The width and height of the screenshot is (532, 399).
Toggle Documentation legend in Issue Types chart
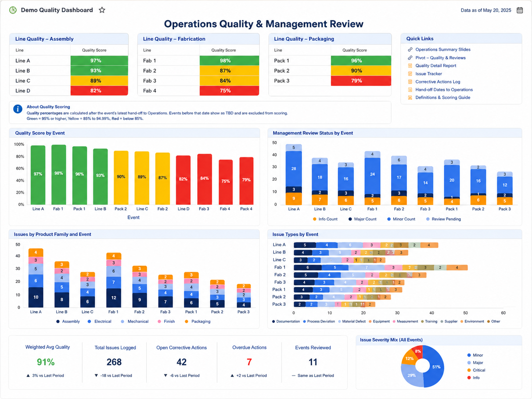(x=286, y=321)
